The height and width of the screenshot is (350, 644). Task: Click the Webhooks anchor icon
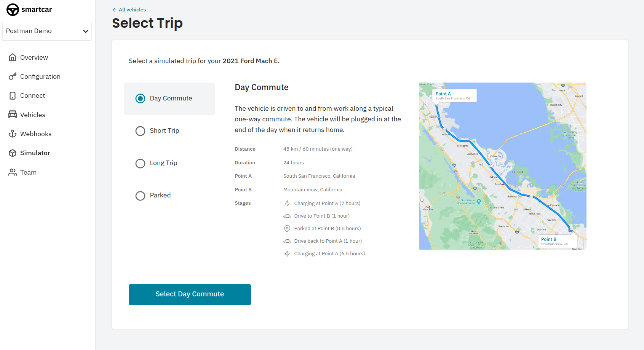(x=13, y=134)
